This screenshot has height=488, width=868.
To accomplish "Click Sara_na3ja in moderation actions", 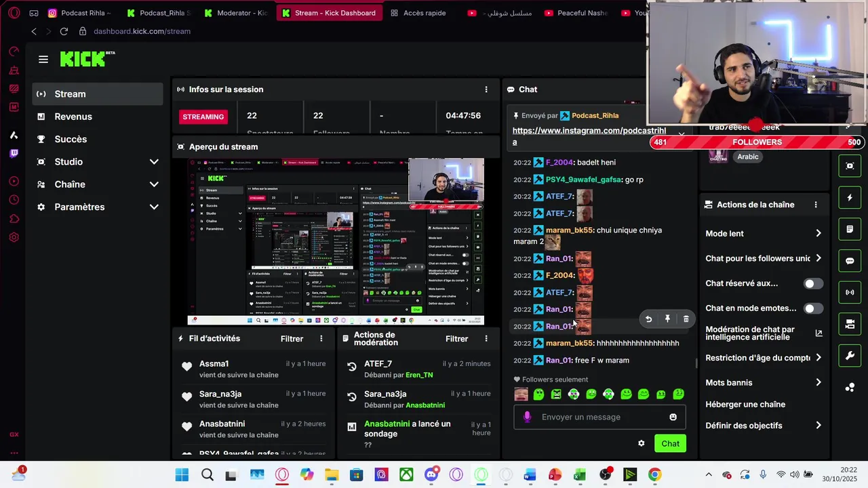I will 385,394.
